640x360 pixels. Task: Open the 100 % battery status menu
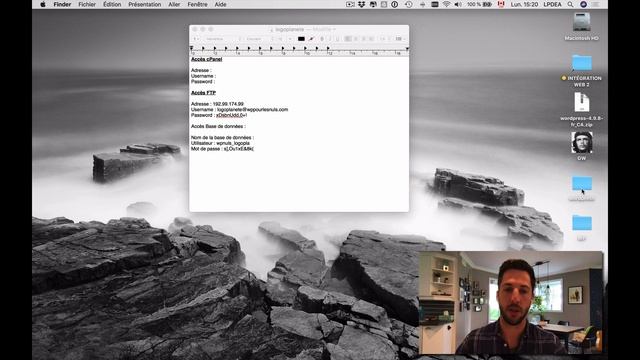[x=479, y=4]
